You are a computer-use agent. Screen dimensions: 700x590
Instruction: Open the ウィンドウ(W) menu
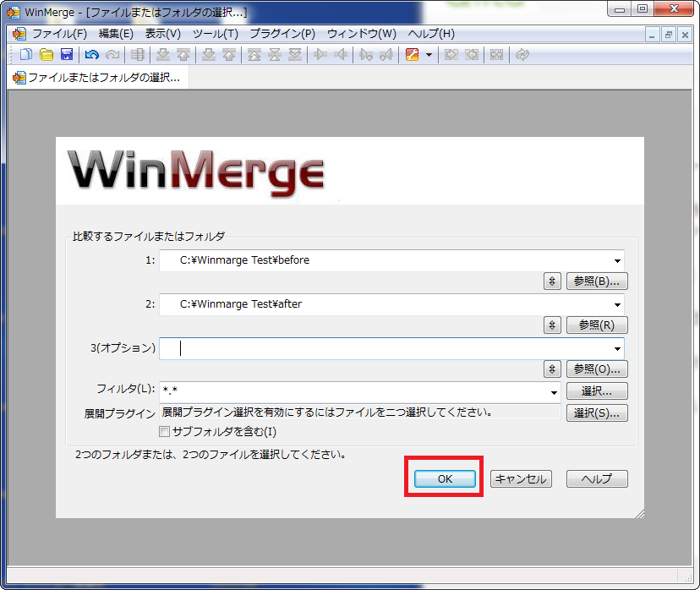pos(362,34)
